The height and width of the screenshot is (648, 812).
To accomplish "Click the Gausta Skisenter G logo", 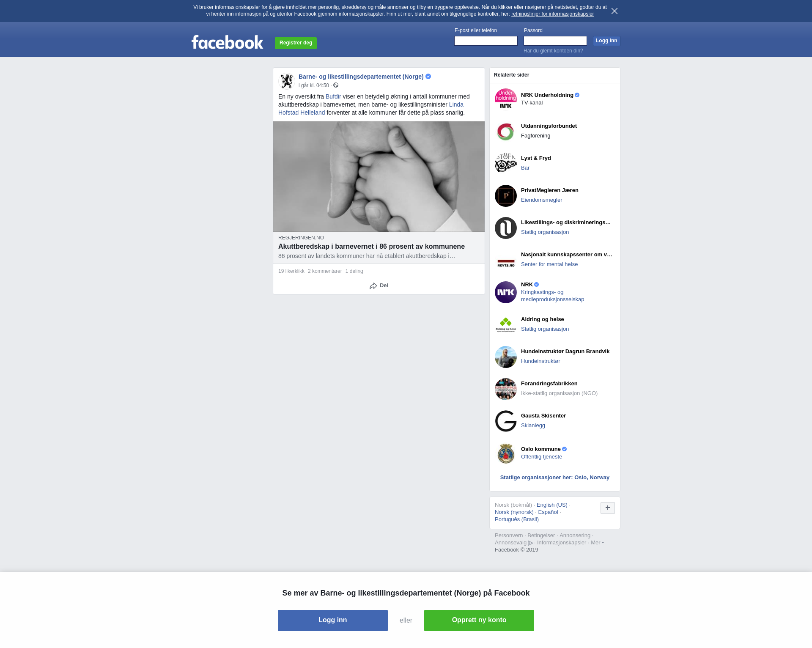I will click(505, 421).
